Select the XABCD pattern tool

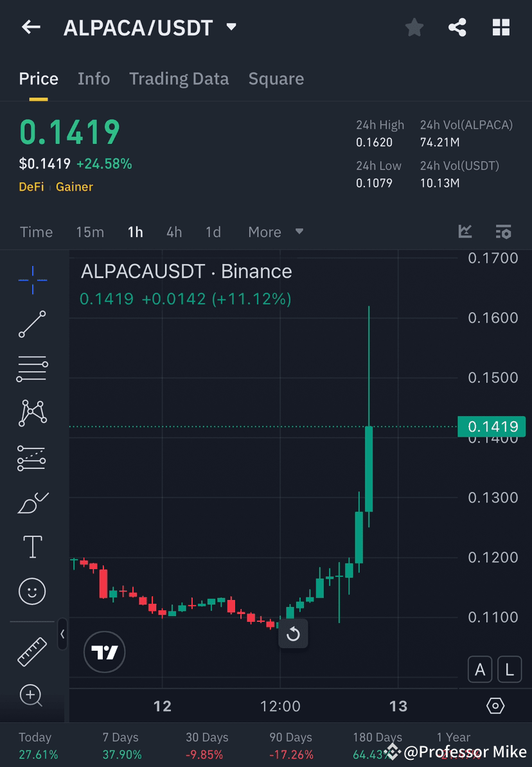[32, 413]
